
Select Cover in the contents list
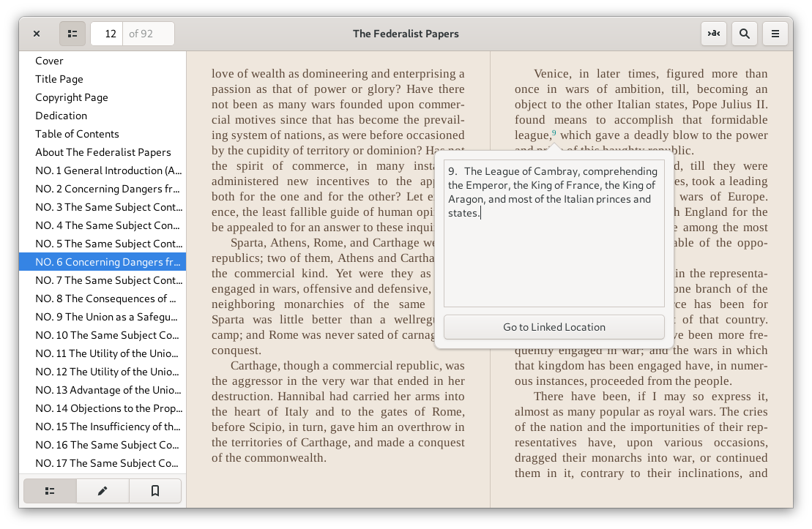tap(103, 61)
